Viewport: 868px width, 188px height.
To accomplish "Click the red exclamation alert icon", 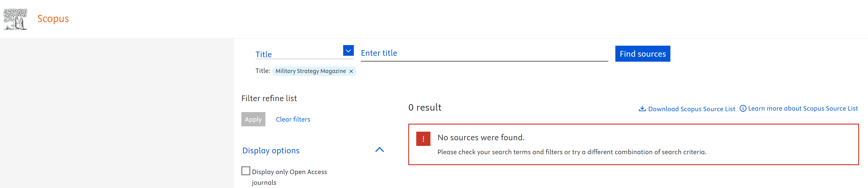I will click(423, 139).
